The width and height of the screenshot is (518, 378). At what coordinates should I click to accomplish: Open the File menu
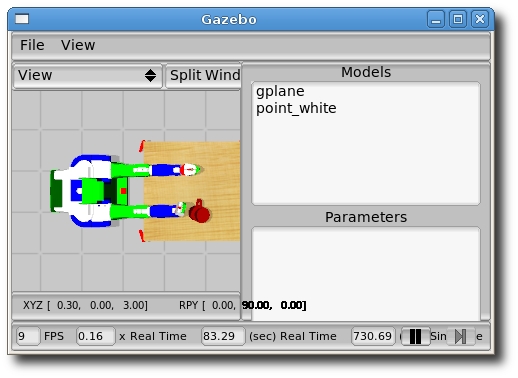click(x=32, y=45)
